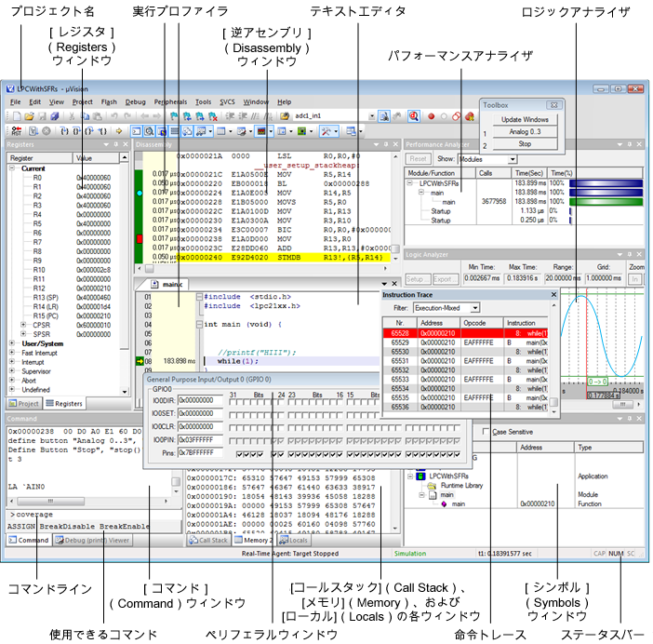This screenshot has width=653, height=644.
Task: Toggle the bit 31 IODIR checkbox
Action: click(233, 402)
